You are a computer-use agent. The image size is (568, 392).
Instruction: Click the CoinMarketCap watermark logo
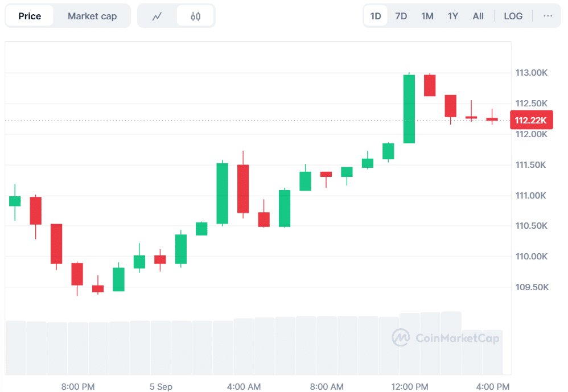coord(446,338)
